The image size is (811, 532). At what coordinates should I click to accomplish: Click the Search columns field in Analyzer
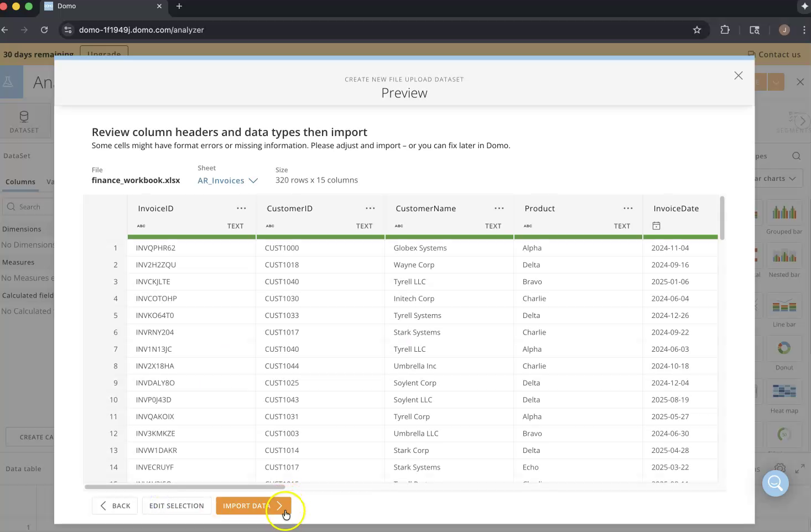point(29,207)
